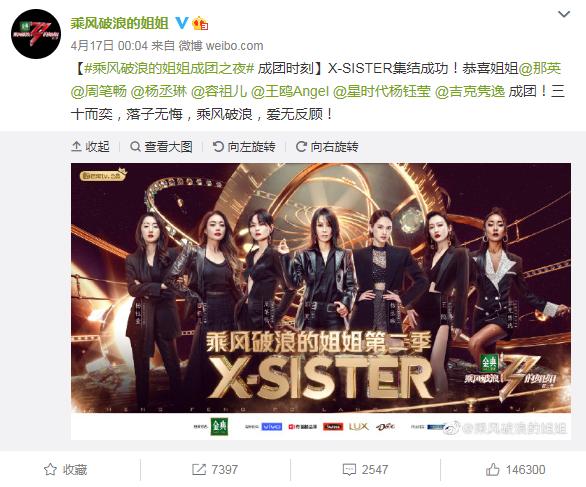586x487 pixels.
Task: Click the account's round profile avatar
Action: coord(36,34)
